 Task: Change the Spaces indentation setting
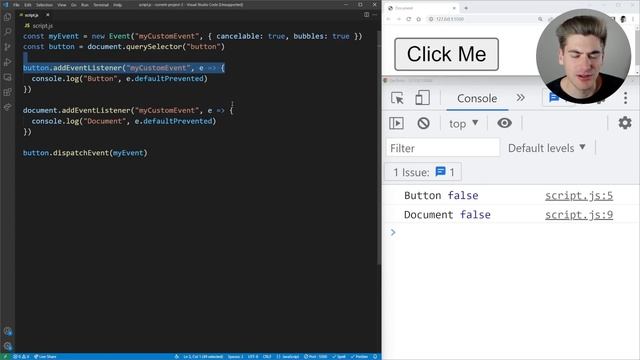coord(235,357)
